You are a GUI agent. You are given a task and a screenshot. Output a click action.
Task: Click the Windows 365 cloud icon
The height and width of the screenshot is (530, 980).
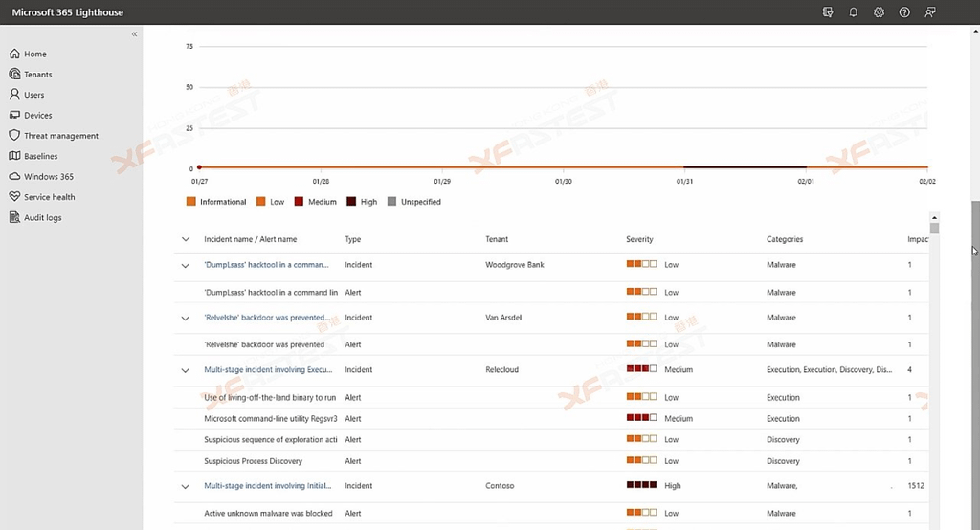tap(14, 176)
